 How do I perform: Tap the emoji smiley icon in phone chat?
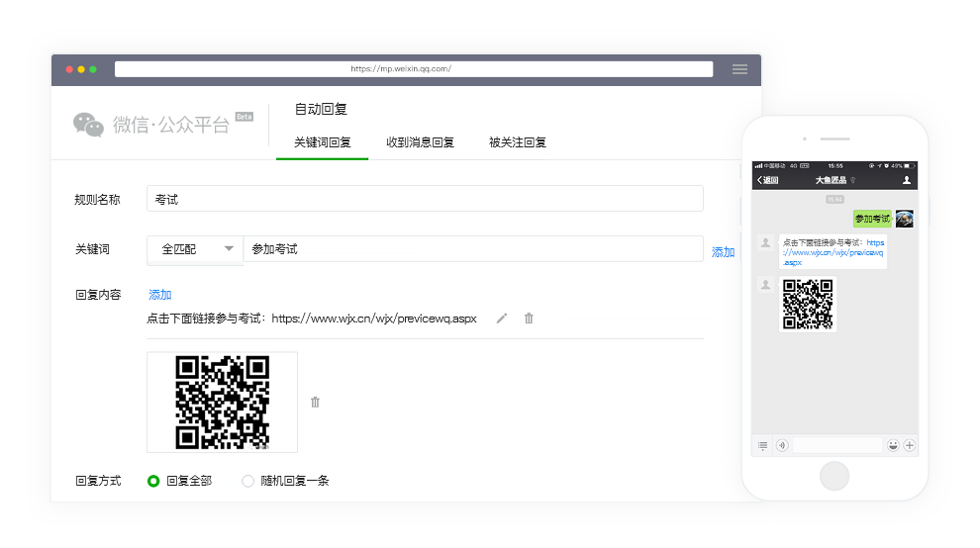click(x=893, y=445)
